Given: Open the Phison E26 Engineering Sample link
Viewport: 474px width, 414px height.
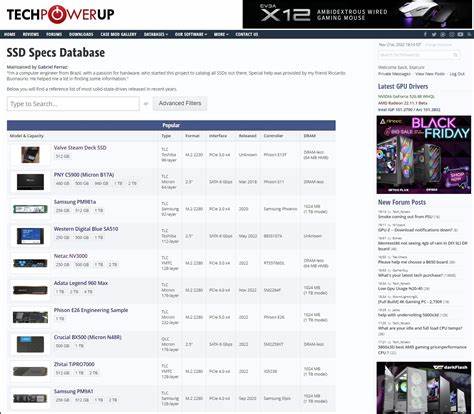Looking at the screenshot, I should [91, 310].
